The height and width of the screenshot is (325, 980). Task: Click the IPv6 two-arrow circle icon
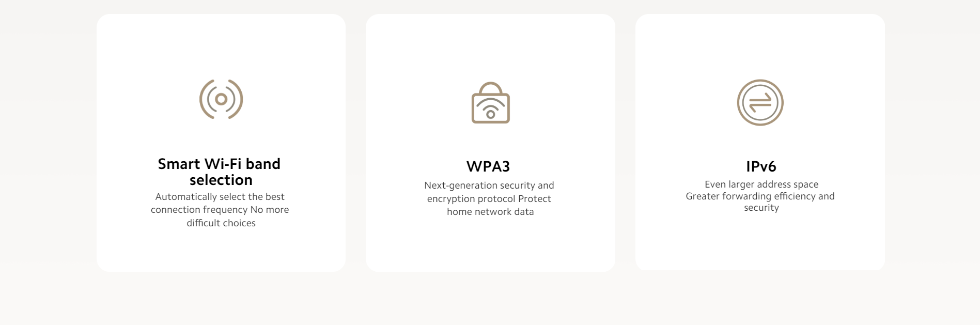pyautogui.click(x=760, y=102)
